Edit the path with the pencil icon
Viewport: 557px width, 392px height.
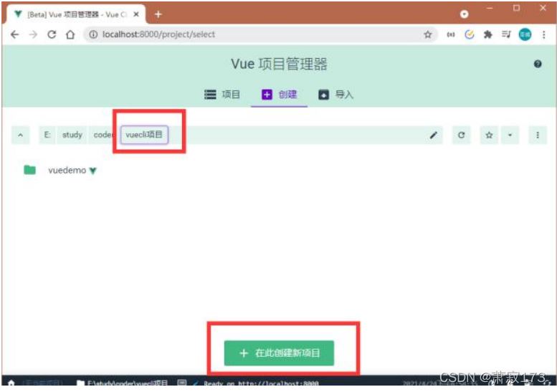click(x=434, y=135)
